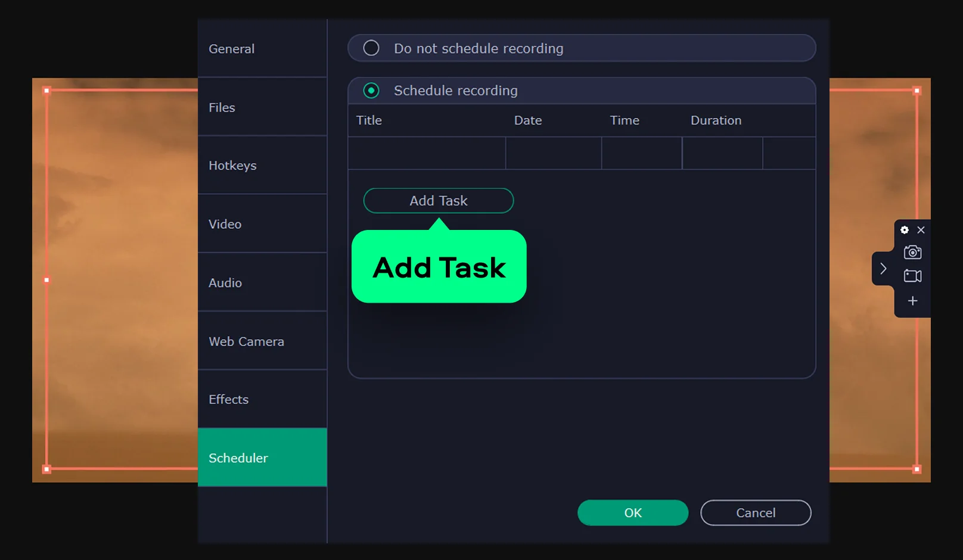Close the recorder widget with the X icon
963x560 pixels.
point(921,229)
